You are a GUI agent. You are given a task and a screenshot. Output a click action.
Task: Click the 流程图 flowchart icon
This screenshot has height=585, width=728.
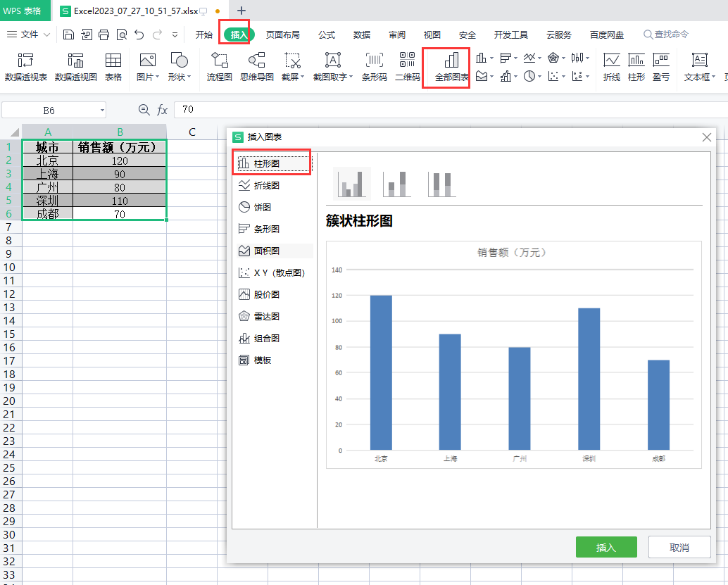[220, 67]
